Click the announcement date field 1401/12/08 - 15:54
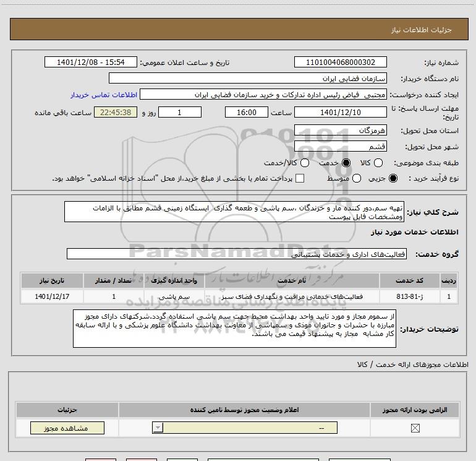Viewport: 476px width, 461px height. pos(91,62)
